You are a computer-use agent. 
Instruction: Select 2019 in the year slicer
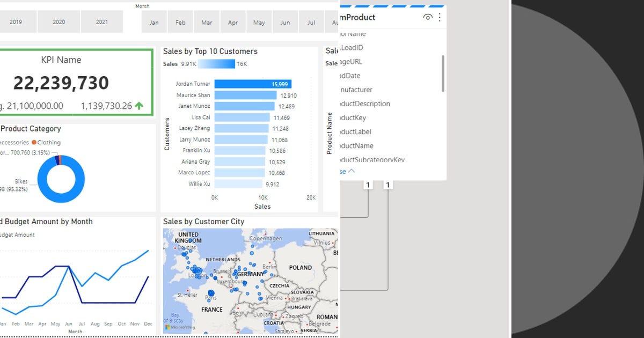(18, 21)
